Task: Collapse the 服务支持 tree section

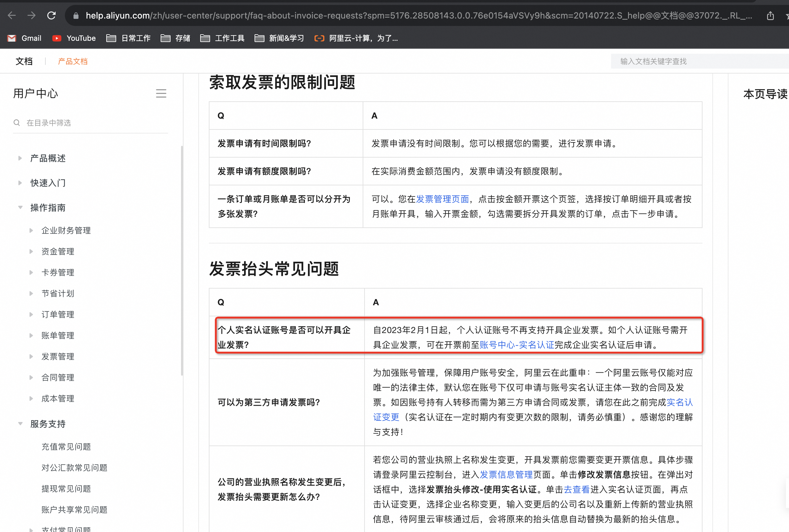Action: [20, 424]
